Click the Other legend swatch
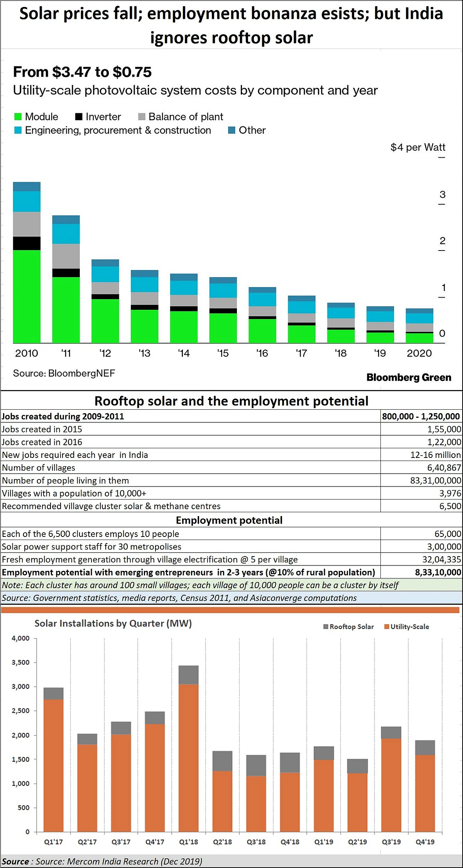Viewport: 463px width, 868px height. tap(231, 130)
